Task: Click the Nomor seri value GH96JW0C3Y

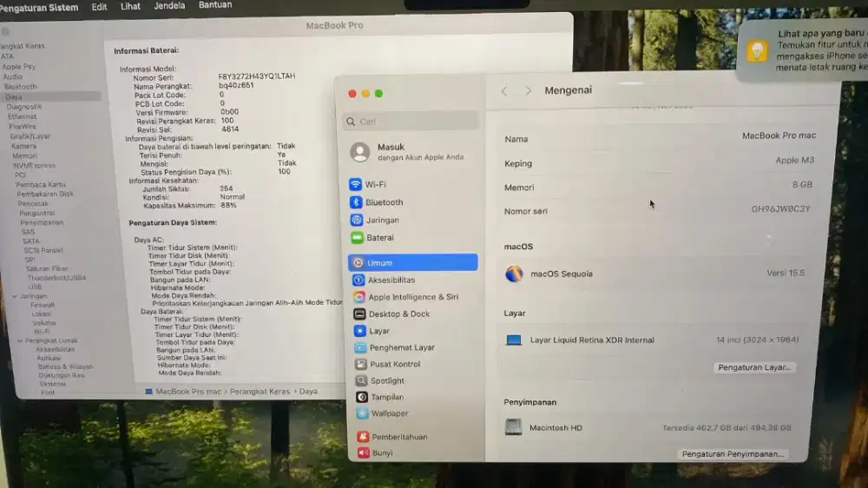Action: pyautogui.click(x=780, y=208)
